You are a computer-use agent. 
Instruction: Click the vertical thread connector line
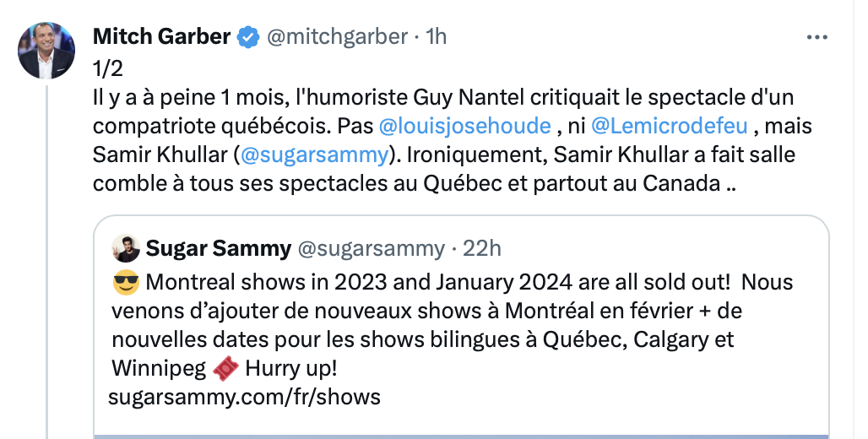coord(46,262)
